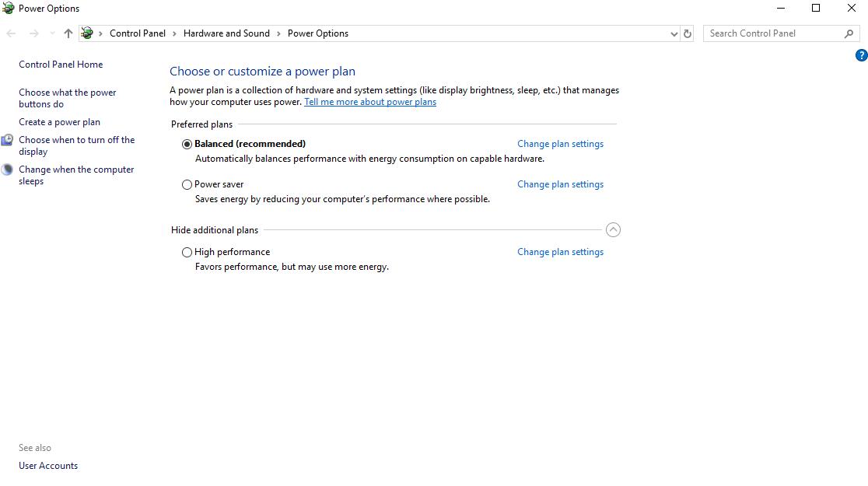Go to Hardware and Sound breadcrumb

tap(226, 33)
